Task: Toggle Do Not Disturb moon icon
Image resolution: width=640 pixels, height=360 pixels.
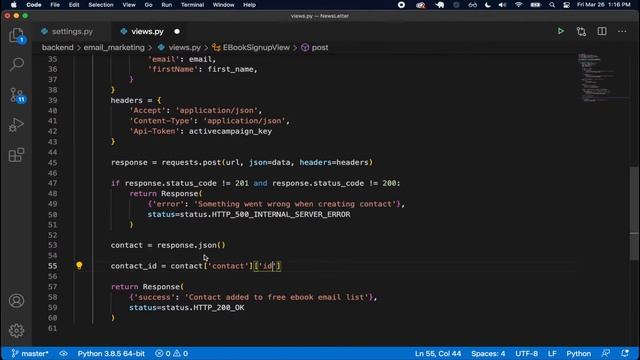Action: coord(488,5)
